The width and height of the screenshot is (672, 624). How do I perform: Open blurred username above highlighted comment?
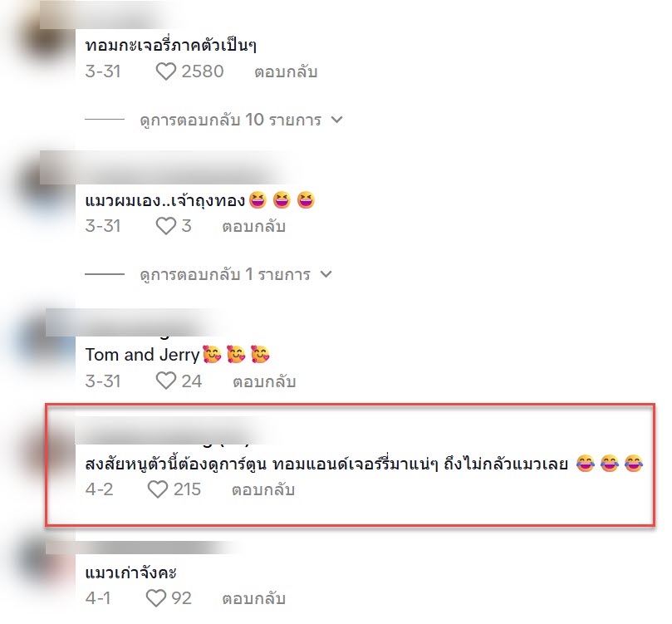point(171,430)
